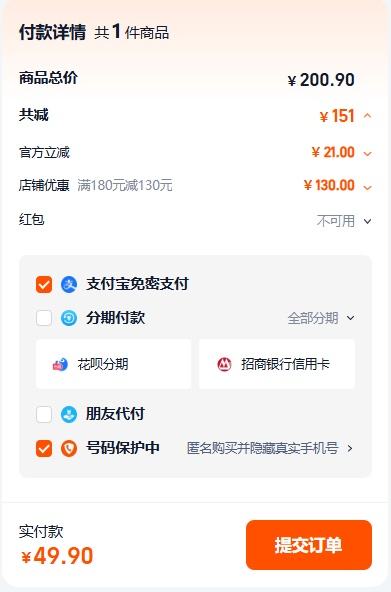Expand the 官方立减 ¥21.00 chevron
391x592 pixels.
coord(368,154)
